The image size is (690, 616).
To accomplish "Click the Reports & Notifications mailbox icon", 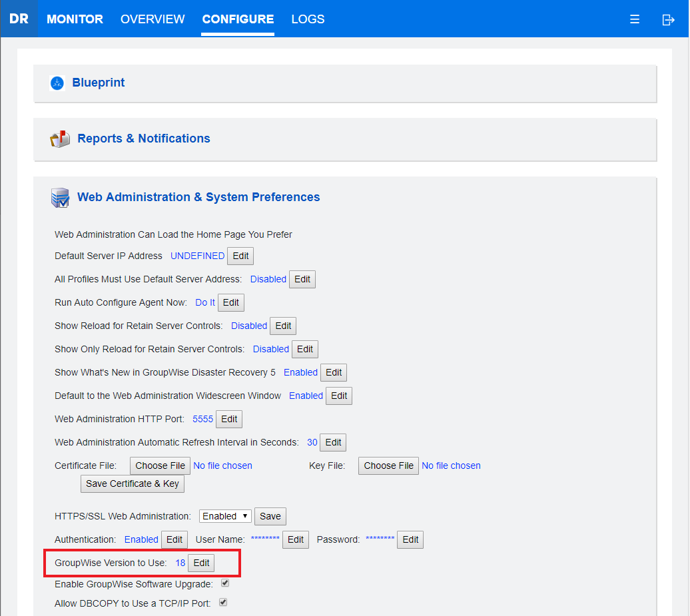I will [60, 139].
